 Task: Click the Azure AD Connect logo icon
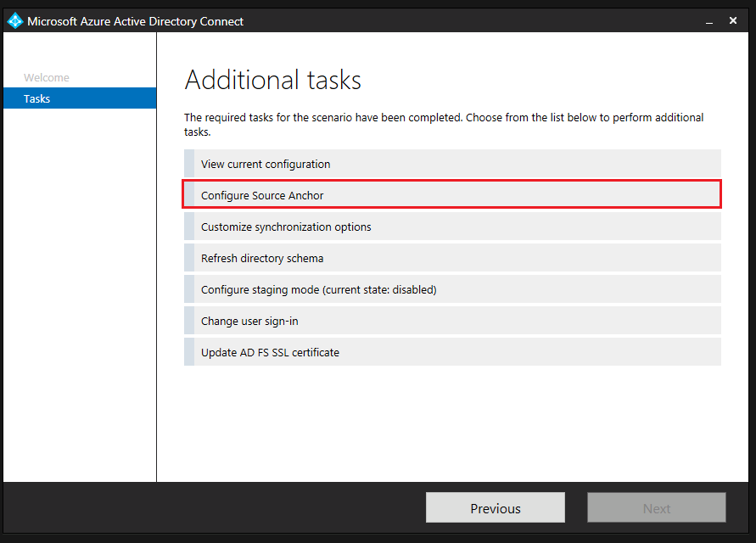[x=14, y=20]
